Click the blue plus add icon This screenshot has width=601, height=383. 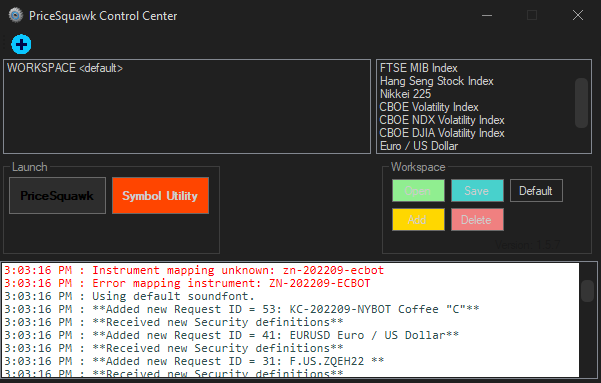tap(21, 44)
